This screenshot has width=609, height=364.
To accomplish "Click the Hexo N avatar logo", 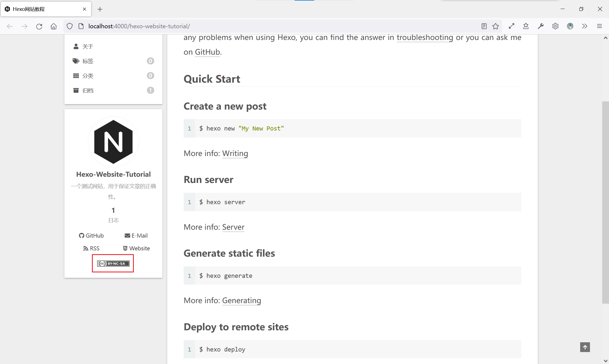I will click(x=113, y=142).
